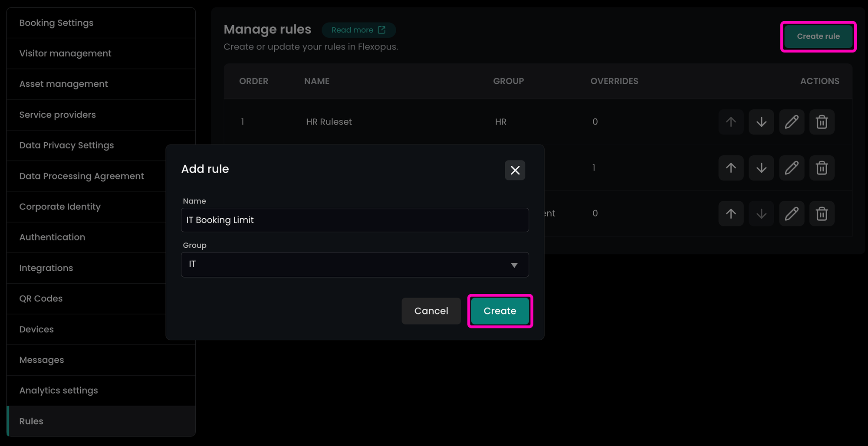This screenshot has width=868, height=446.
Task: Open Booking Settings in sidebar
Action: pyautogui.click(x=56, y=23)
